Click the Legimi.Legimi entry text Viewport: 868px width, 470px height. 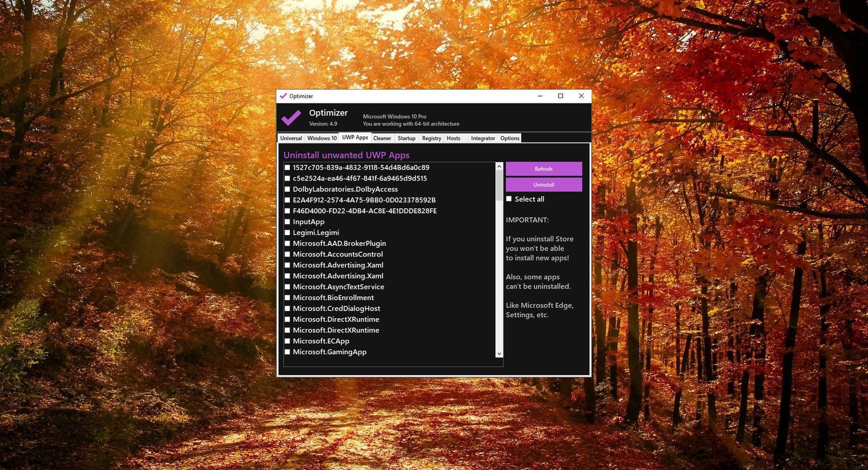click(x=316, y=232)
